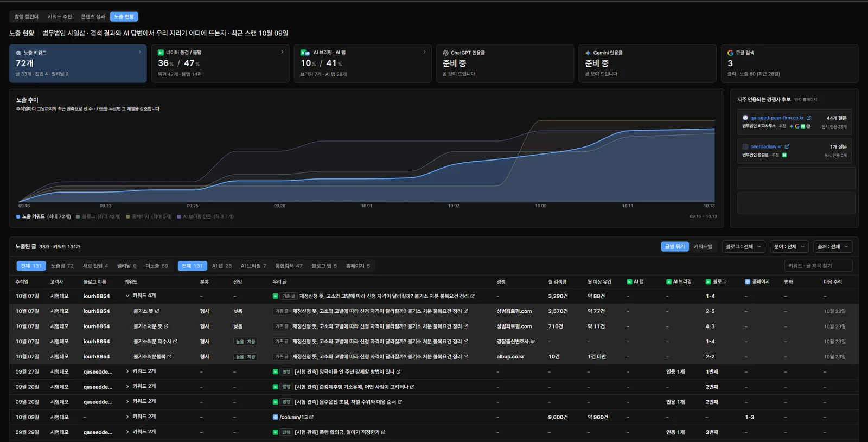The height and width of the screenshot is (442, 868).
Task: Toggle AI 브리핑 인용 (최대 7개) legend series
Action: pos(205,216)
